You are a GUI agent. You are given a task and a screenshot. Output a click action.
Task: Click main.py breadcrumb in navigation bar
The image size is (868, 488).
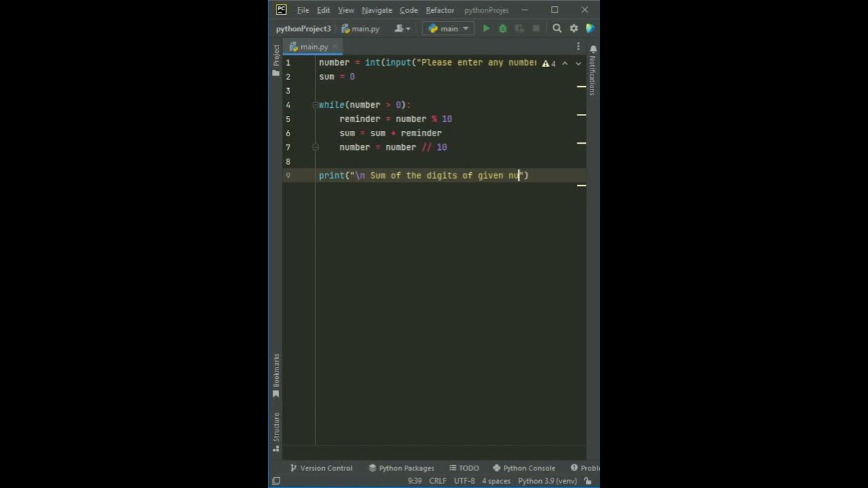361,28
